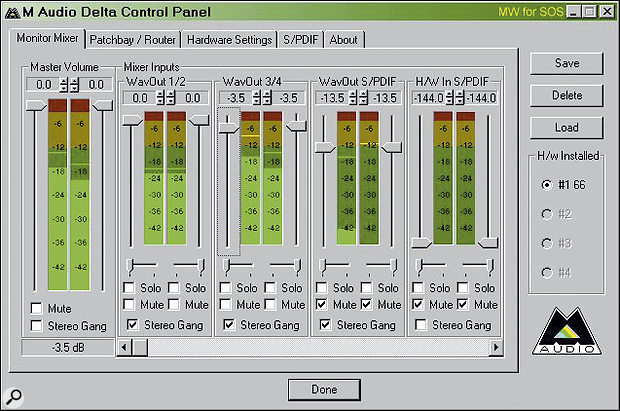Toggle WavOut 1/2 Stereo Gang checkbox
The height and width of the screenshot is (411, 620).
tap(132, 325)
